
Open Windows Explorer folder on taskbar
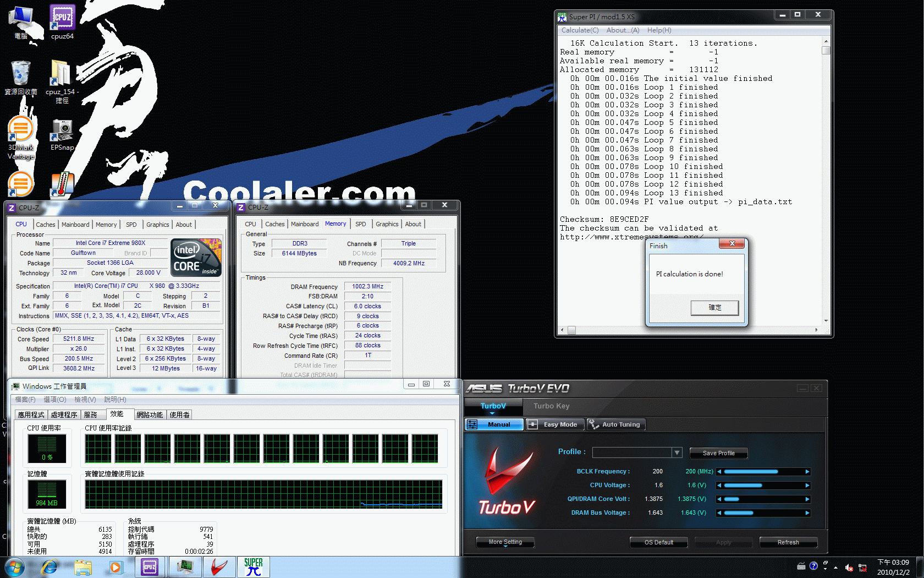[82, 567]
